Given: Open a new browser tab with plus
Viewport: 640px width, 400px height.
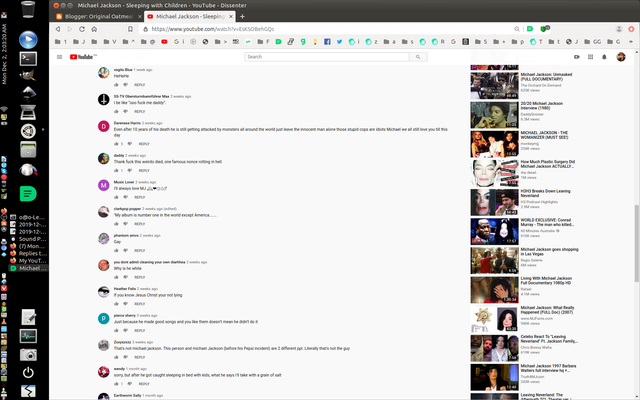Looking at the screenshot, I should tap(242, 16).
